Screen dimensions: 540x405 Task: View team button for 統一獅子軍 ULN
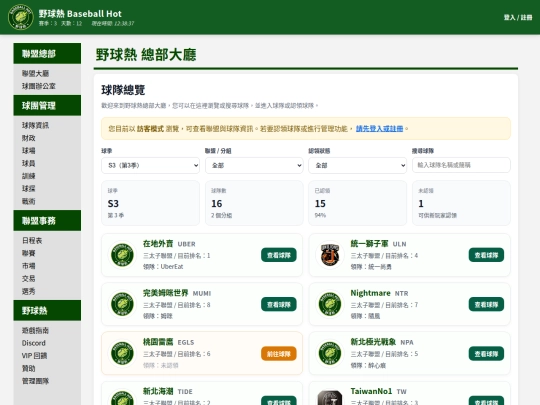point(486,255)
